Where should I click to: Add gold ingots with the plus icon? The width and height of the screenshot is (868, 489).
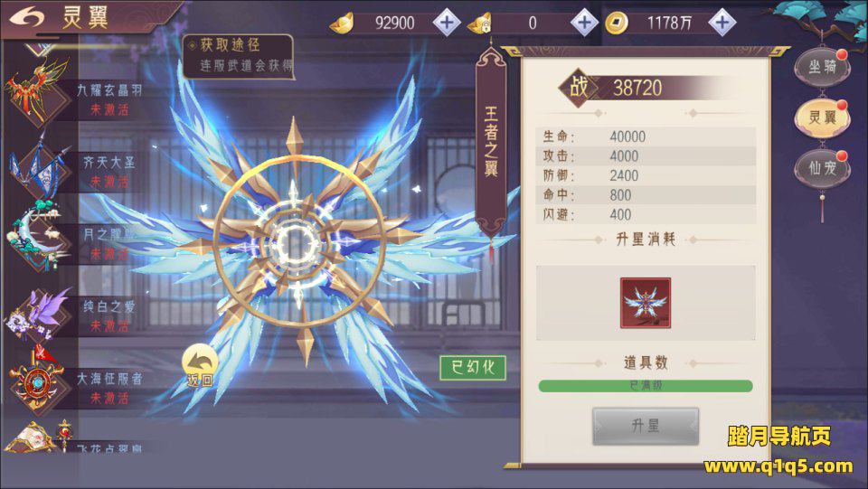(447, 23)
